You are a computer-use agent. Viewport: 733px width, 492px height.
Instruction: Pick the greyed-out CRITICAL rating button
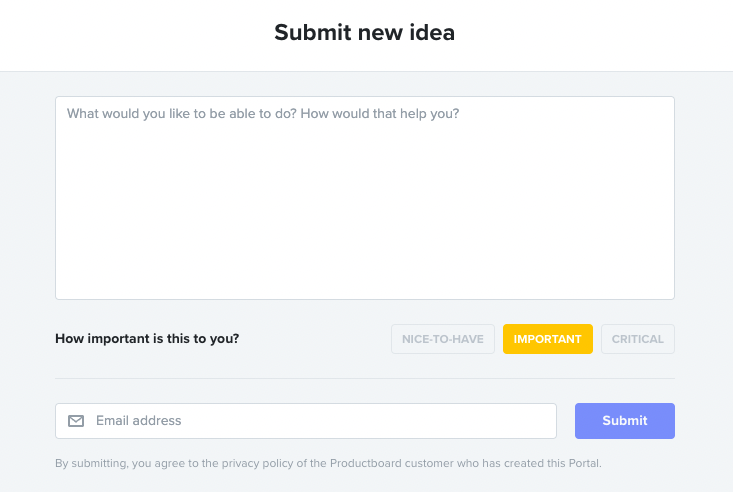pyautogui.click(x=638, y=339)
